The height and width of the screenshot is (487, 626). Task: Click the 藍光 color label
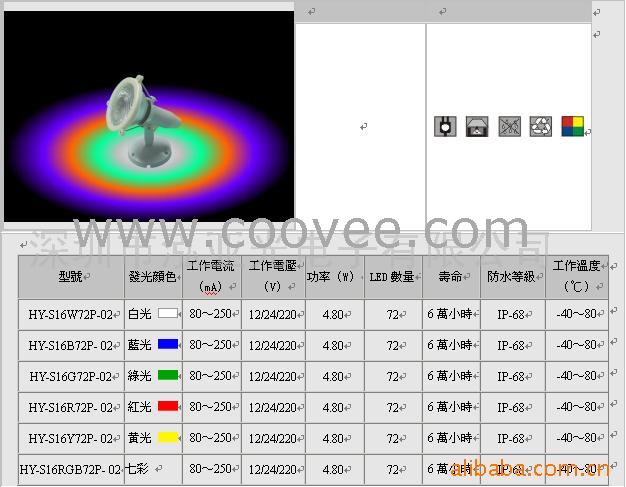tap(139, 344)
